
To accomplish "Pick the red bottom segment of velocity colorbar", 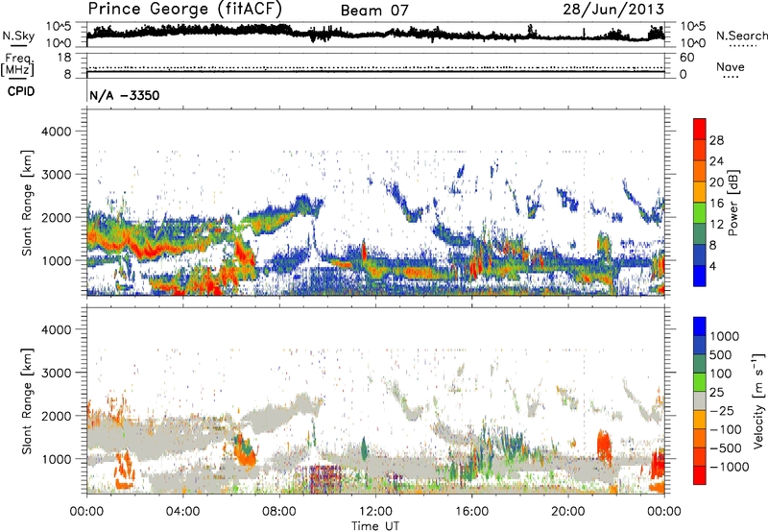I will [x=700, y=475].
